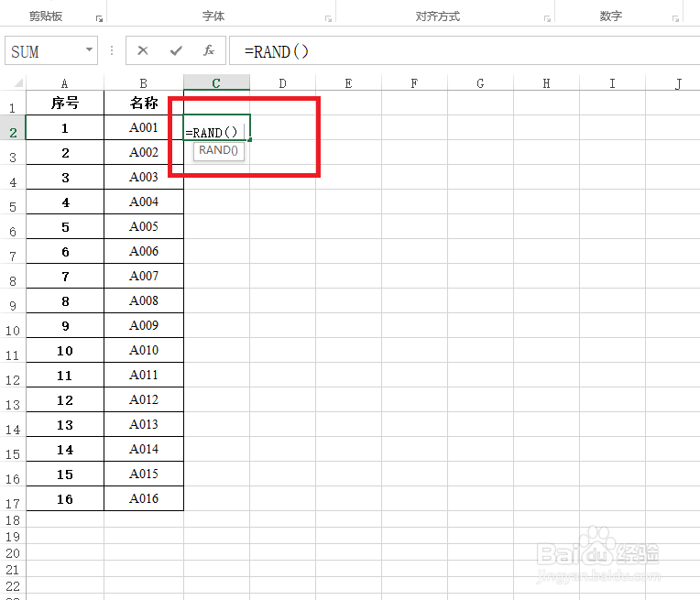The width and height of the screenshot is (700, 600).
Task: Click the 名称 header cell
Action: point(144,104)
